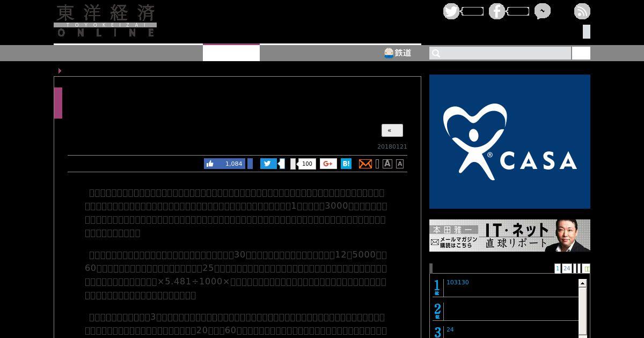Open the Facebook icon in the header

[497, 11]
